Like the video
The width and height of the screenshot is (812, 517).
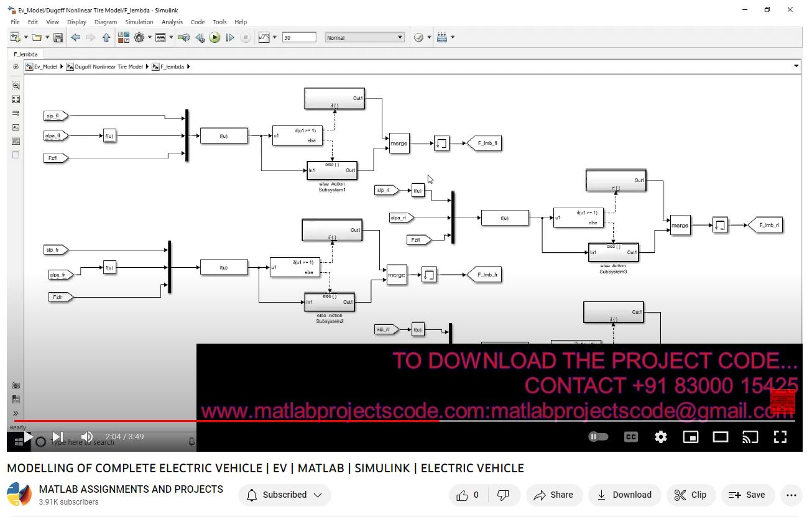(x=468, y=495)
